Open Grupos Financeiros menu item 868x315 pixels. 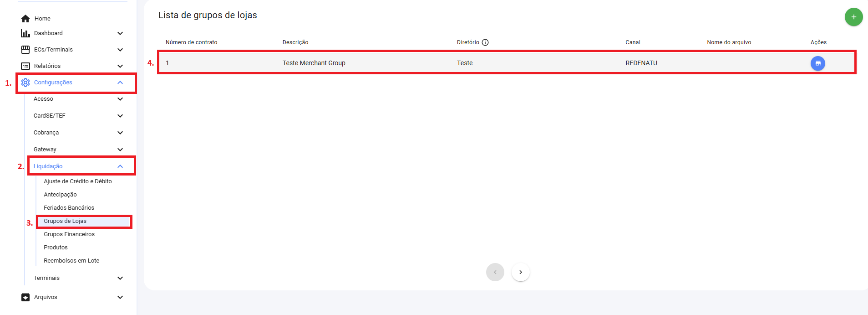(x=69, y=234)
